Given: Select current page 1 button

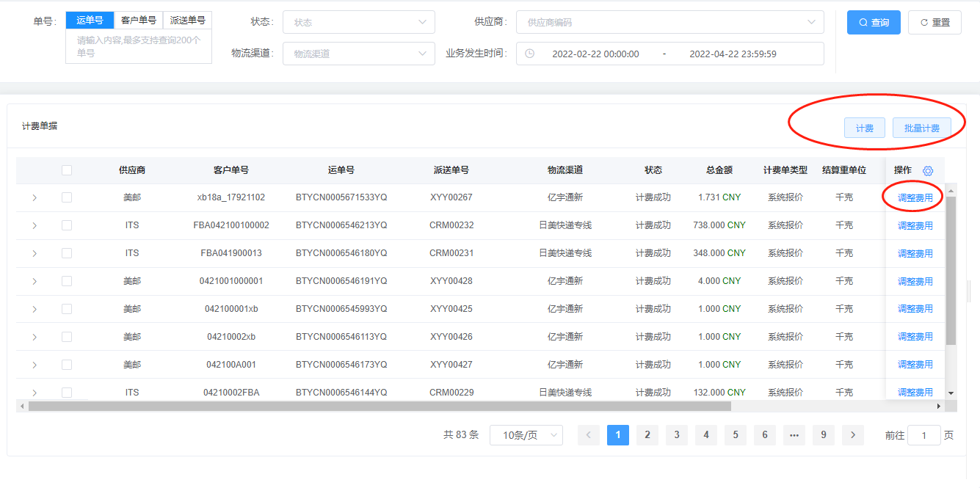Looking at the screenshot, I should click(618, 435).
